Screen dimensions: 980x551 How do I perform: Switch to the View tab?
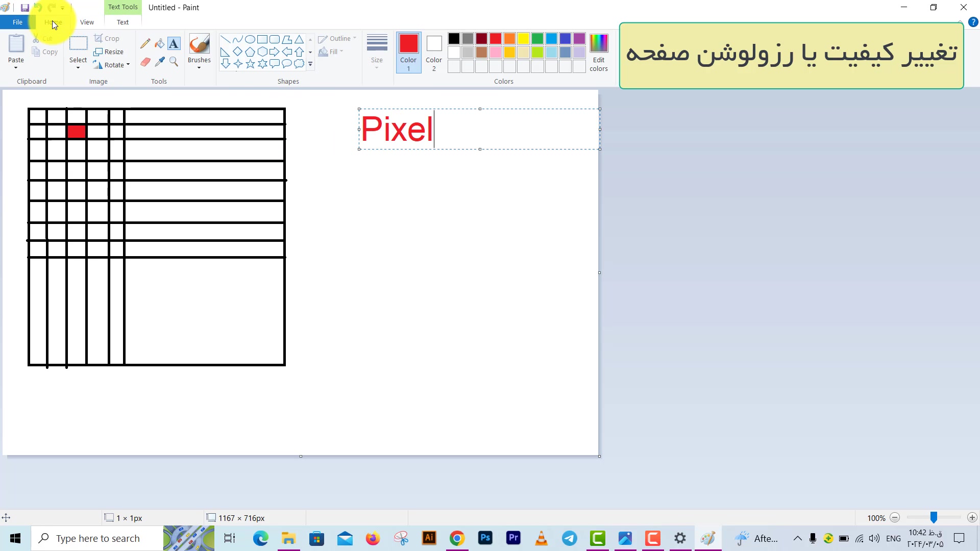point(87,22)
